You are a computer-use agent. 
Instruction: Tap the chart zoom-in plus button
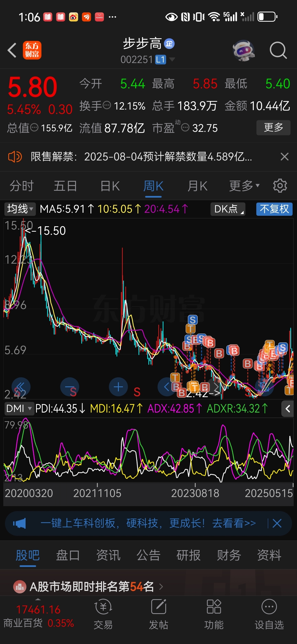[x=118, y=387]
